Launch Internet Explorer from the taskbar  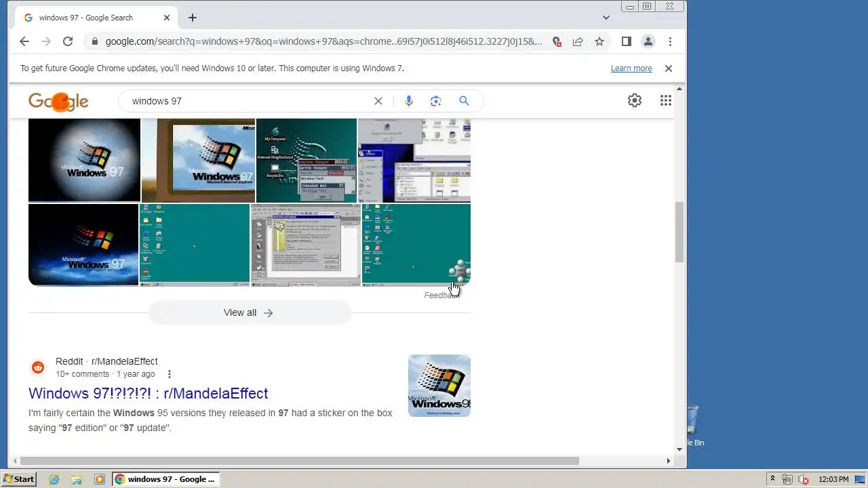[x=54, y=479]
